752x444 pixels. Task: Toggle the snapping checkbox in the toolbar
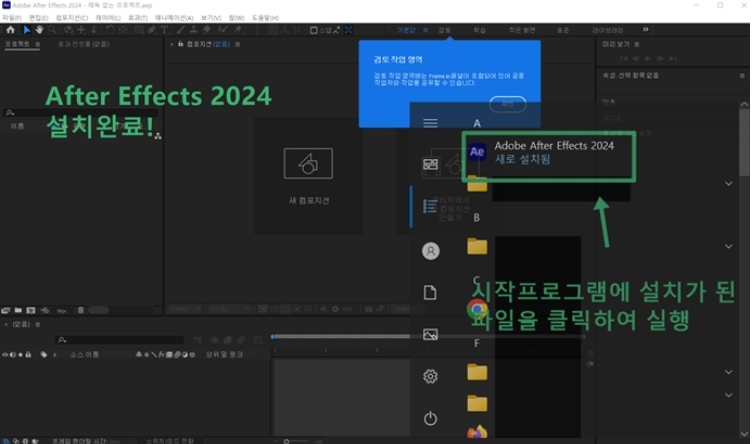[312, 30]
